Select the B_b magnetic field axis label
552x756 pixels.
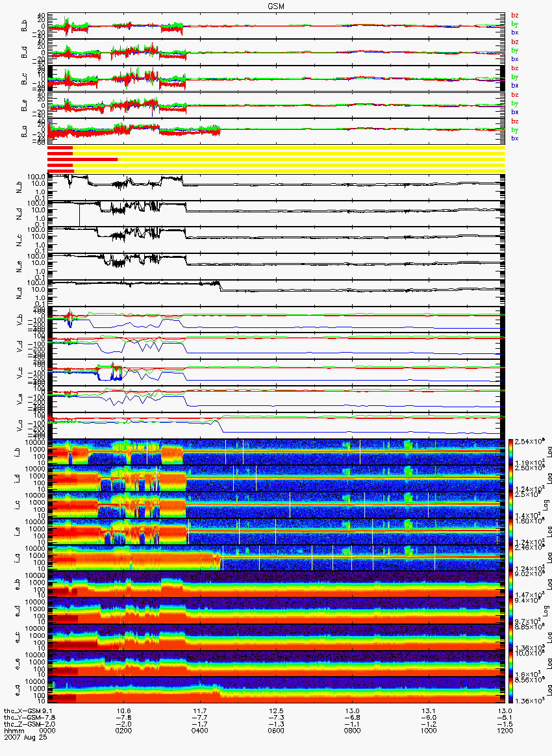tap(24, 26)
